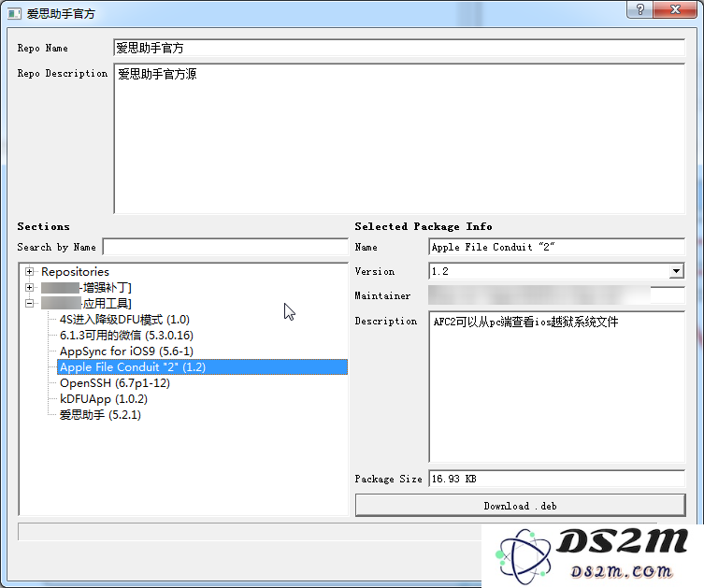
Task: Click the Sections heading
Action: [44, 226]
